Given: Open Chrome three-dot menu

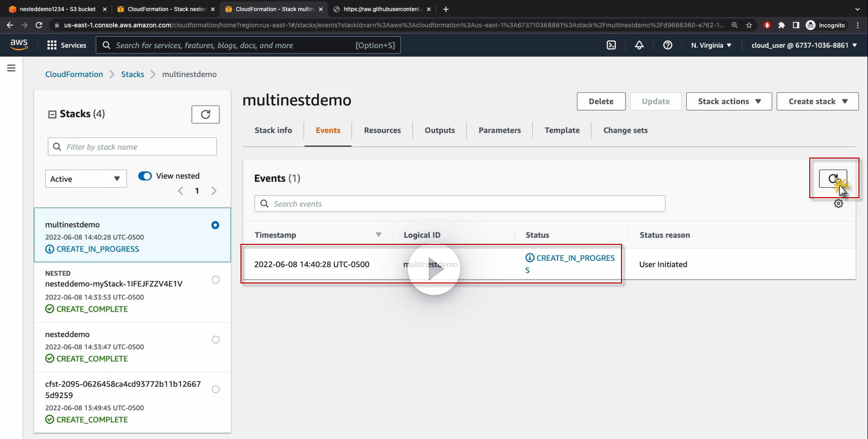Looking at the screenshot, I should tap(858, 25).
